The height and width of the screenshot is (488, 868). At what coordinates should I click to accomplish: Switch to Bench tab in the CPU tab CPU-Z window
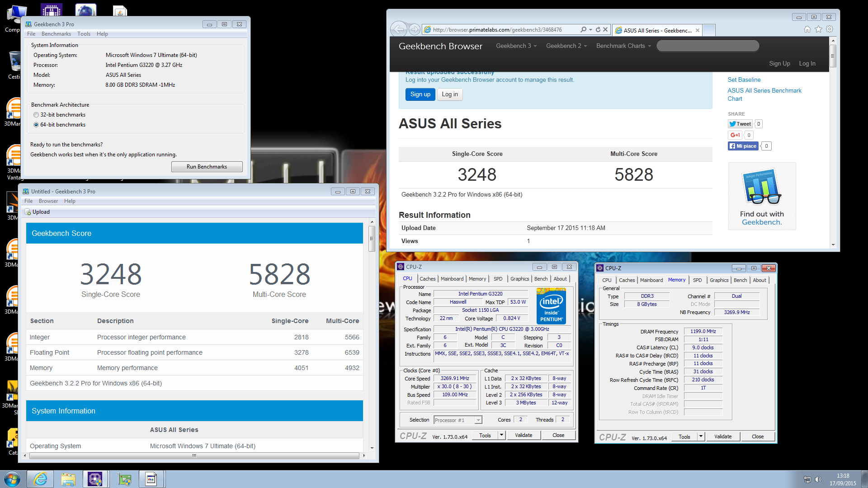click(541, 279)
